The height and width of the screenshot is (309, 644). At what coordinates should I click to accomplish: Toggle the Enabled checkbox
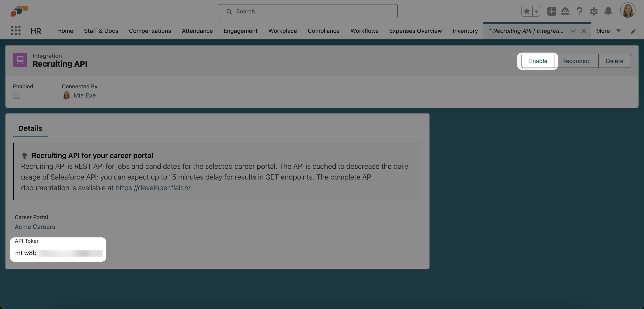17,95
